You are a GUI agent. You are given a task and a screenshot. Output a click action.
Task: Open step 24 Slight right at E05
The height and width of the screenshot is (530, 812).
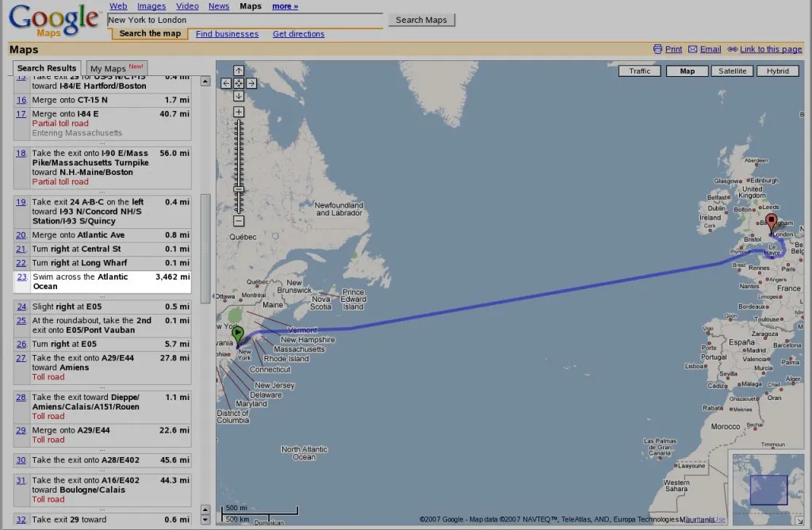[x=102, y=307]
